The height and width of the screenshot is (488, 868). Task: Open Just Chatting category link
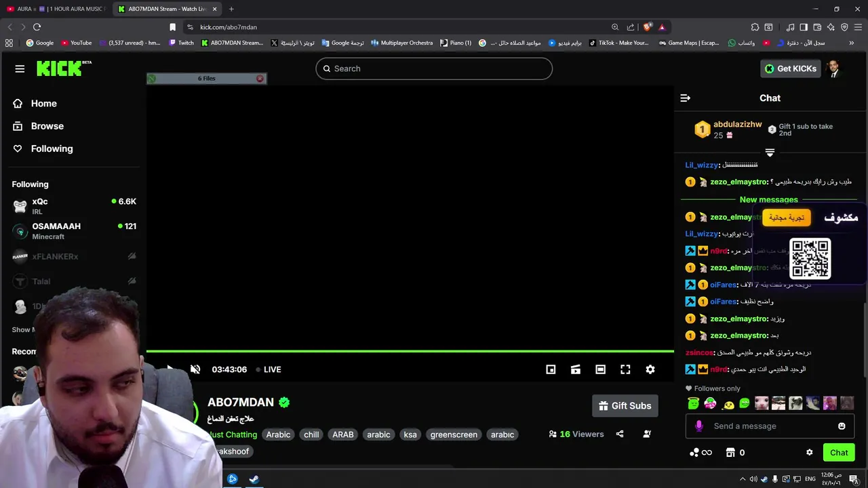pos(233,434)
